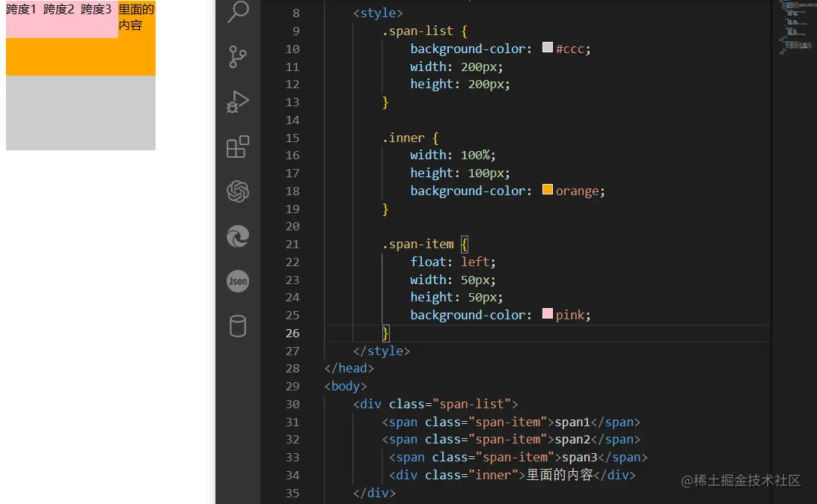Click the div class="span-list" opening tag
This screenshot has height=504, width=817.
coord(435,404)
